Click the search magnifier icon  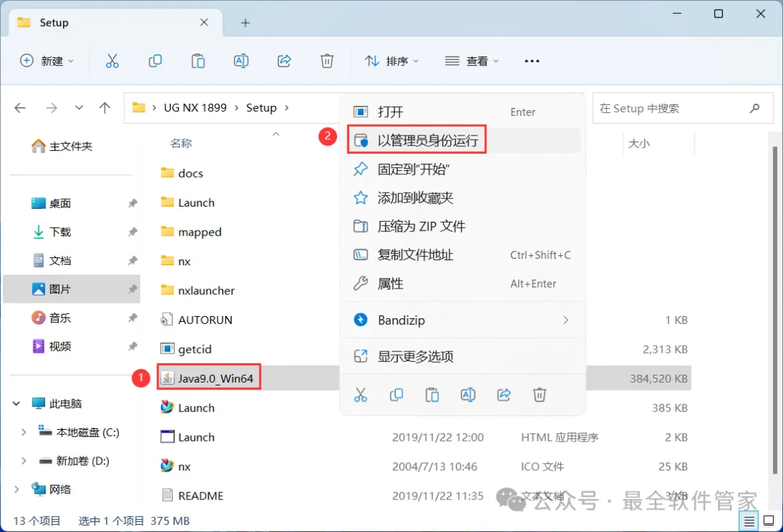755,108
